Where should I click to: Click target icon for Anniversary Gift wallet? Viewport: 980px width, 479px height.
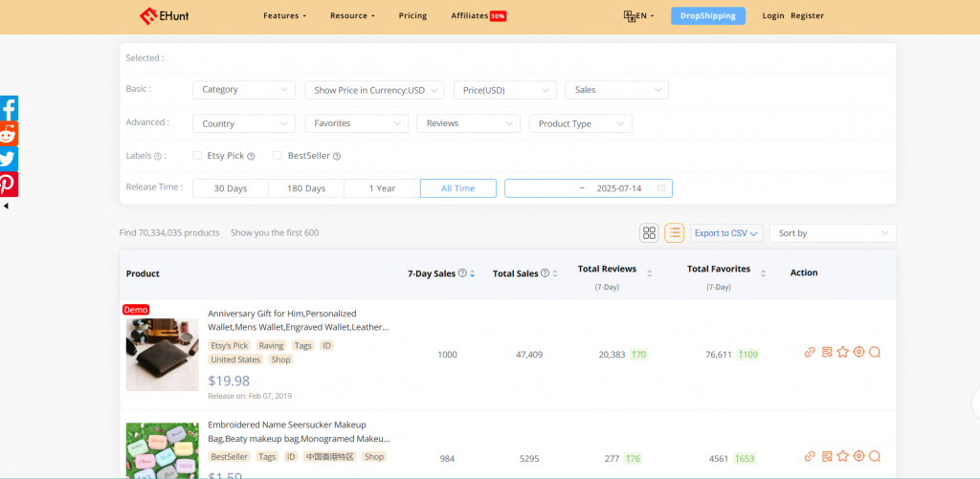pyautogui.click(x=858, y=352)
